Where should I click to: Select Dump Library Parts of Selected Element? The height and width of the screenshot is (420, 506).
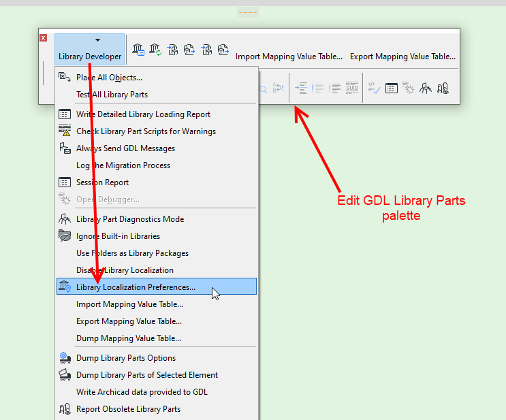(157, 375)
